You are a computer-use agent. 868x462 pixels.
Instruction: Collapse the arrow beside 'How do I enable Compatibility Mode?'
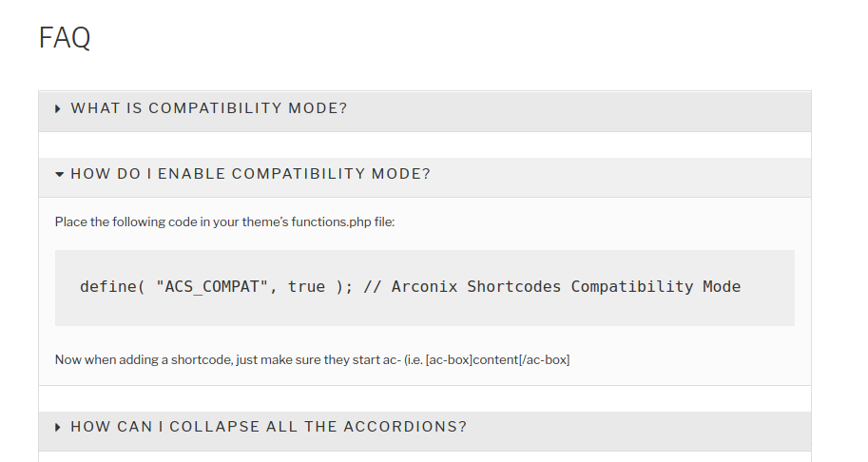click(x=59, y=174)
